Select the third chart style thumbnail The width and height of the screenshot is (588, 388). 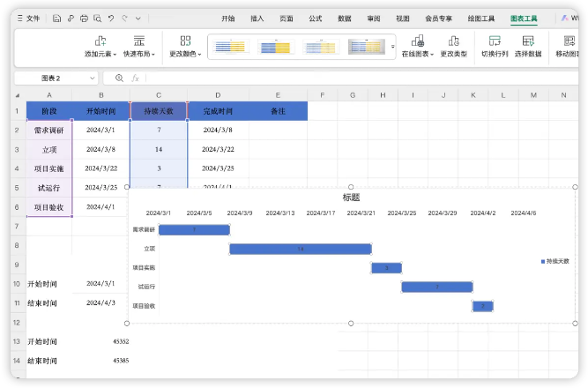pyautogui.click(x=321, y=47)
